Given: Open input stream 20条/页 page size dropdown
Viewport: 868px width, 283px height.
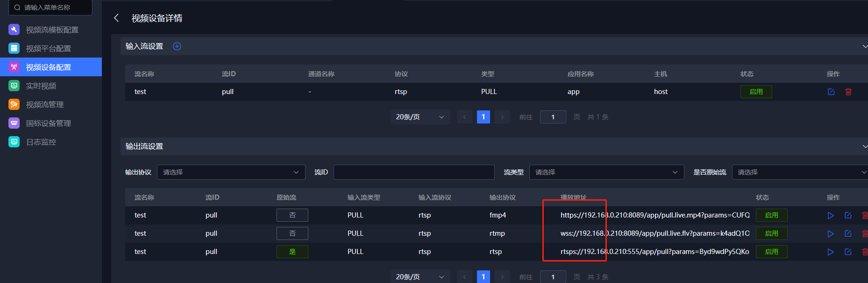Looking at the screenshot, I should (420, 117).
